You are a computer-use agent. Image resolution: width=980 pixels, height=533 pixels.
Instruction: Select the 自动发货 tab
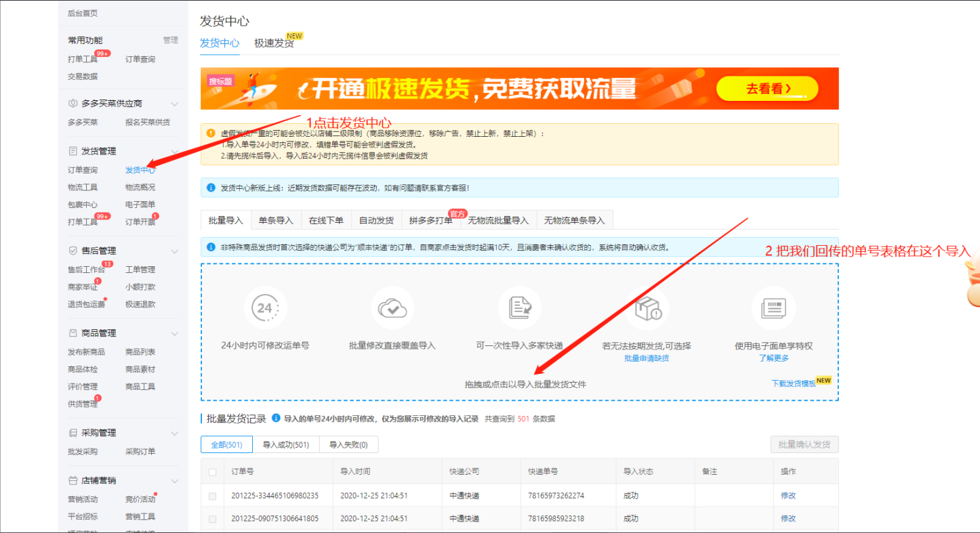(376, 220)
